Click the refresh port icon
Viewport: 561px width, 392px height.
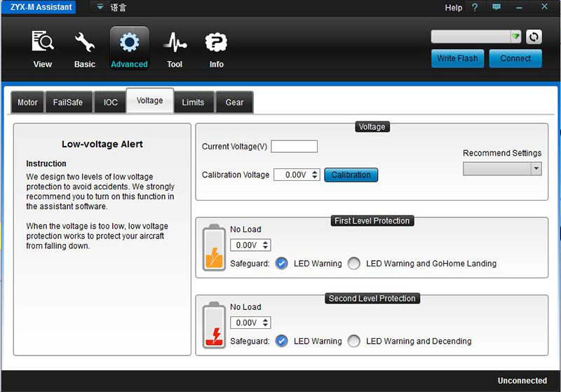point(534,37)
